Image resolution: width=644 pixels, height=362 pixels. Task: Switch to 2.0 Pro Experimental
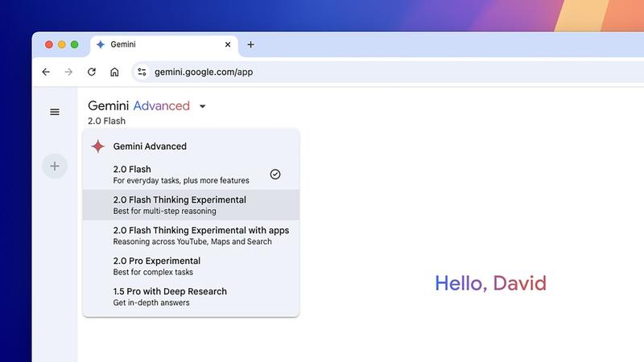(x=191, y=266)
